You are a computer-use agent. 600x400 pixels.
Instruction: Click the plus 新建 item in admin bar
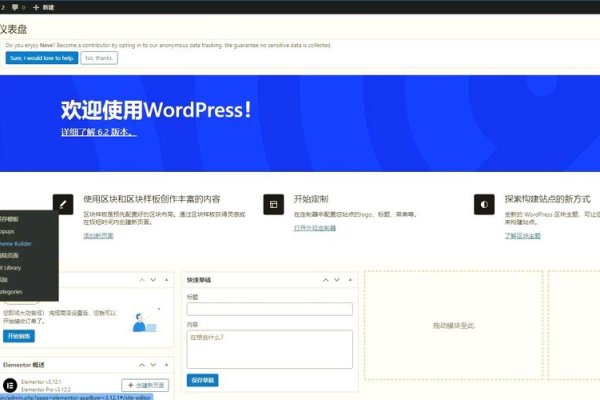click(43, 7)
